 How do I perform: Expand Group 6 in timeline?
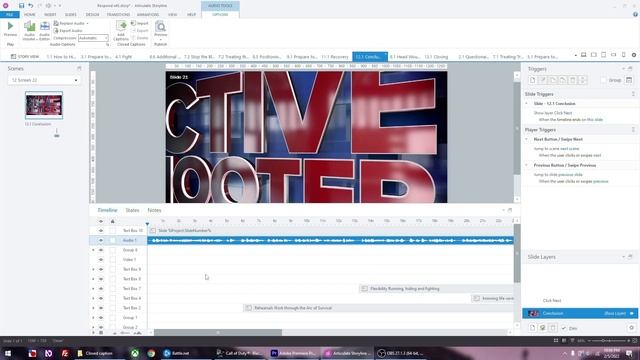coord(93,250)
